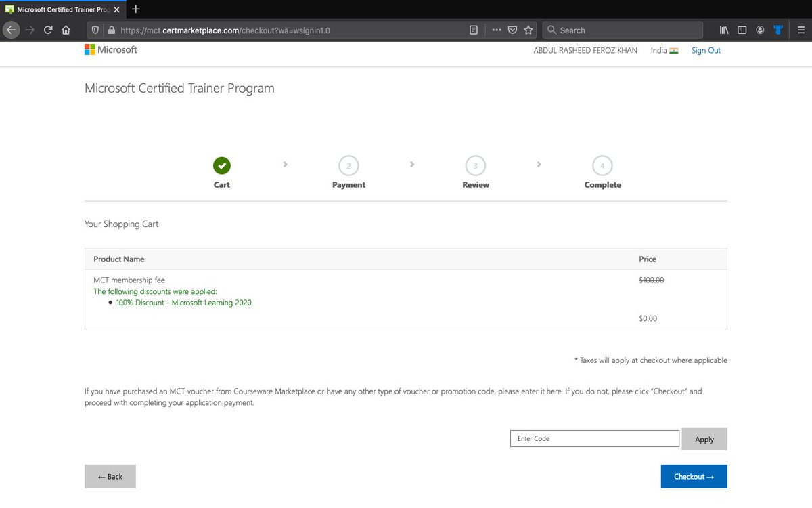Click the Enter Code input field
The height and width of the screenshot is (508, 812).
point(594,438)
